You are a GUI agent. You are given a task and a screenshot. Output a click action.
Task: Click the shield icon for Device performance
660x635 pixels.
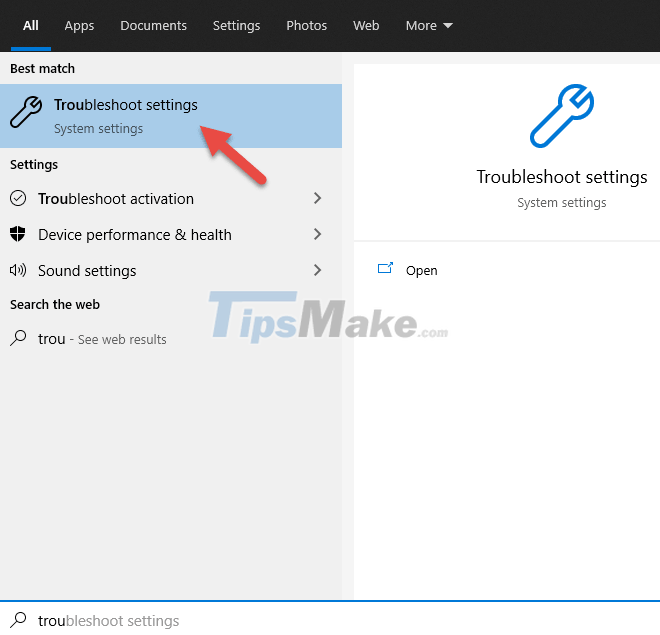[x=18, y=234]
